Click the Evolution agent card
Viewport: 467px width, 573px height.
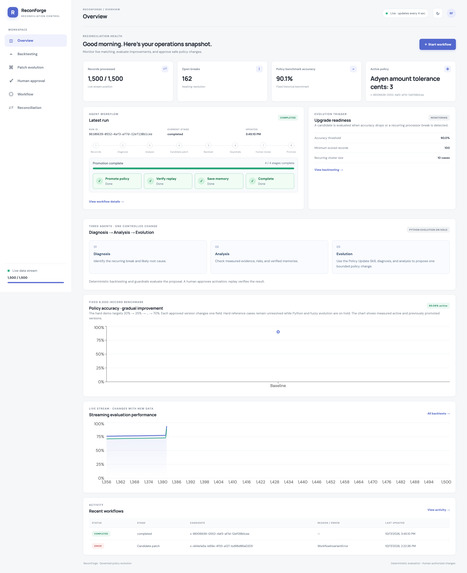point(391,257)
